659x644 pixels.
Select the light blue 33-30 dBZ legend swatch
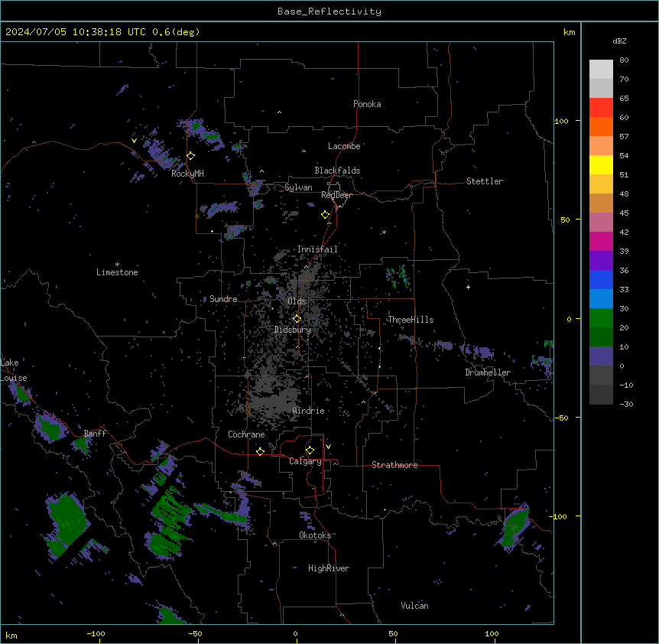(x=601, y=298)
